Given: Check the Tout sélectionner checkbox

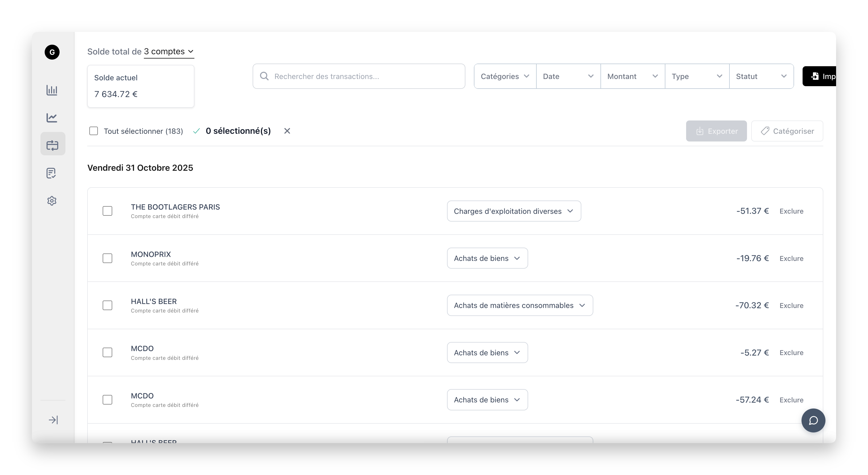Looking at the screenshot, I should point(93,131).
